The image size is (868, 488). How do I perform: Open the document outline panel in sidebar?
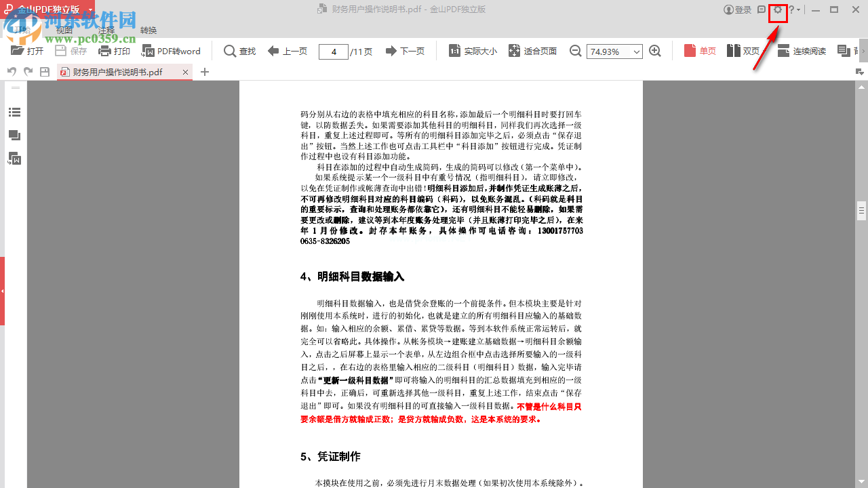(14, 112)
